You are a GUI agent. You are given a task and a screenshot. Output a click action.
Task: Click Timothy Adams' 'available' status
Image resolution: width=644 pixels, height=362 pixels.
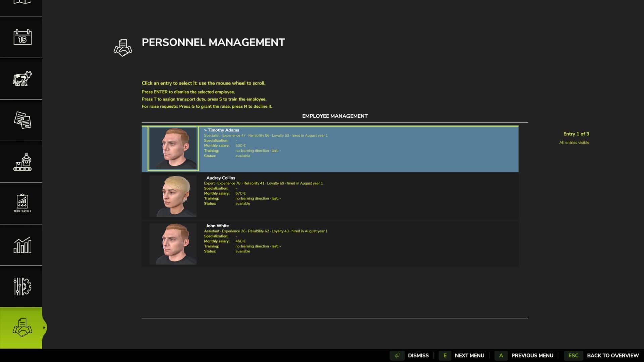point(243,156)
